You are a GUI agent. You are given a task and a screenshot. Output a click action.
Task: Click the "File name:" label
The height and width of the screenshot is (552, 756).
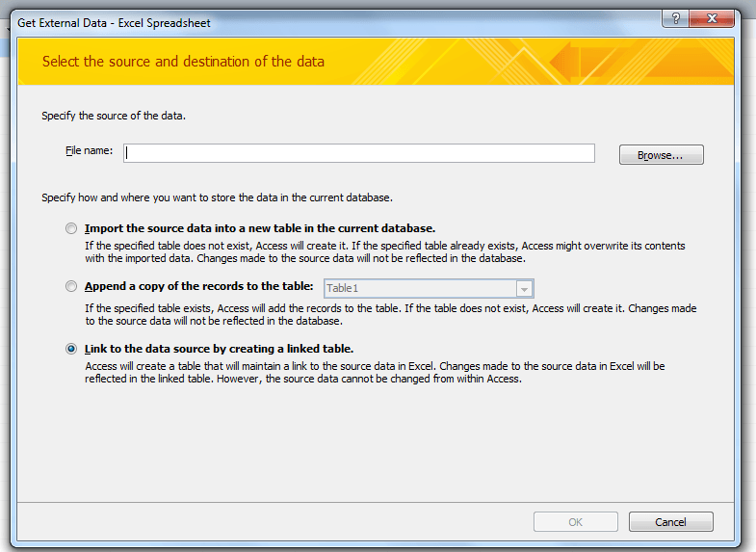pyautogui.click(x=90, y=150)
